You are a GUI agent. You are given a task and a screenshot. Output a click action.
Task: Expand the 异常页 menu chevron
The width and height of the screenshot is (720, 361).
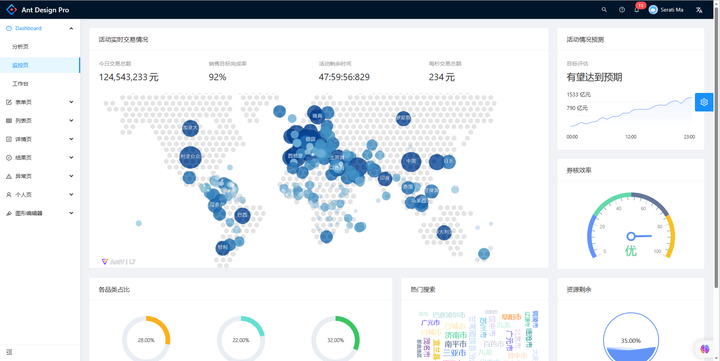point(71,176)
